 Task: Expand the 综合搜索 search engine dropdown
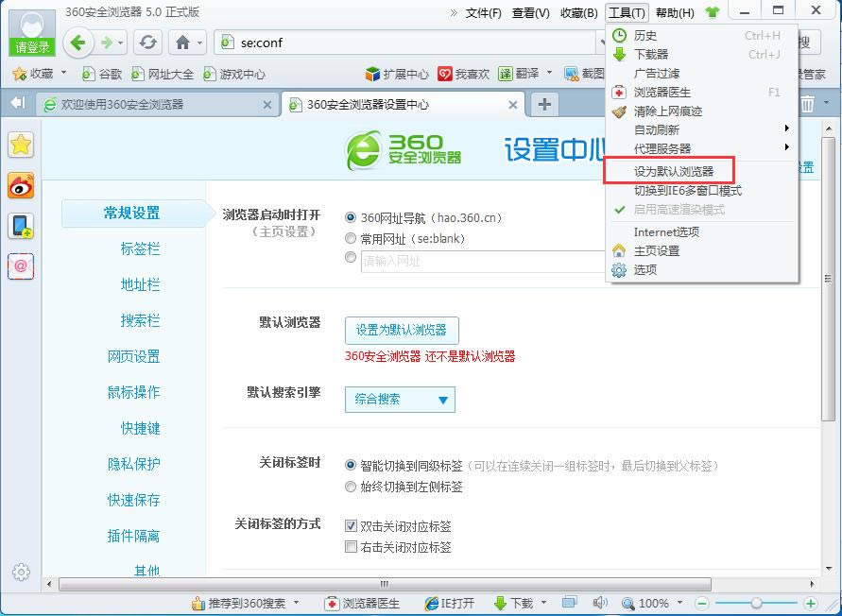pos(400,400)
